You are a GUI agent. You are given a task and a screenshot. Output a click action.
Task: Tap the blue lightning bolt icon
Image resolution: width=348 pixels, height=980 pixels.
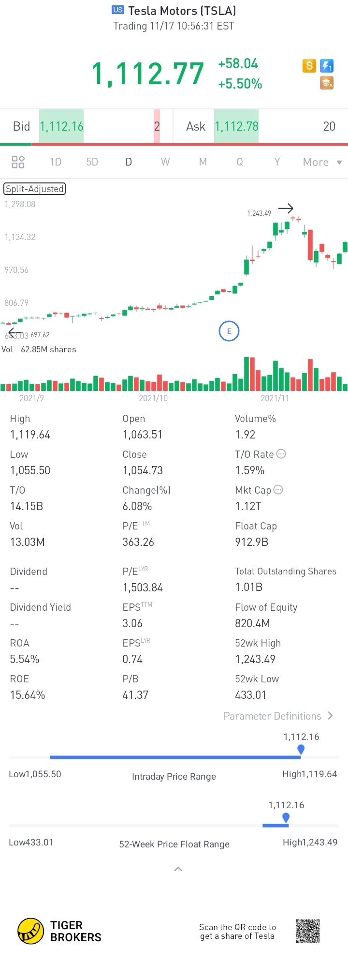(327, 66)
